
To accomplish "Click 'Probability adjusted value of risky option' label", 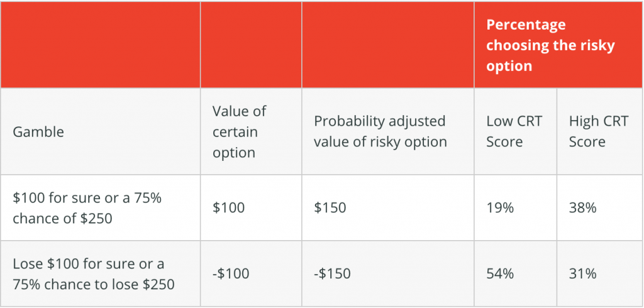I will [380, 132].
